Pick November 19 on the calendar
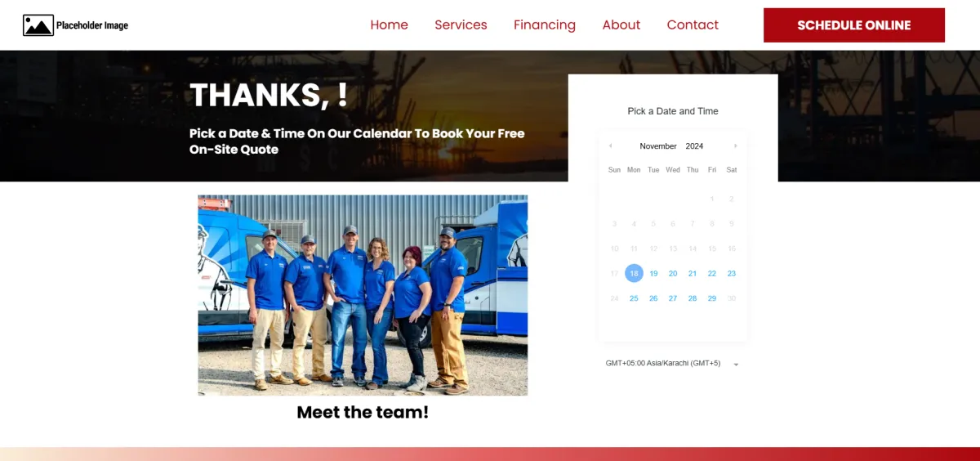Screen dimensions: 980x461 [653, 274]
